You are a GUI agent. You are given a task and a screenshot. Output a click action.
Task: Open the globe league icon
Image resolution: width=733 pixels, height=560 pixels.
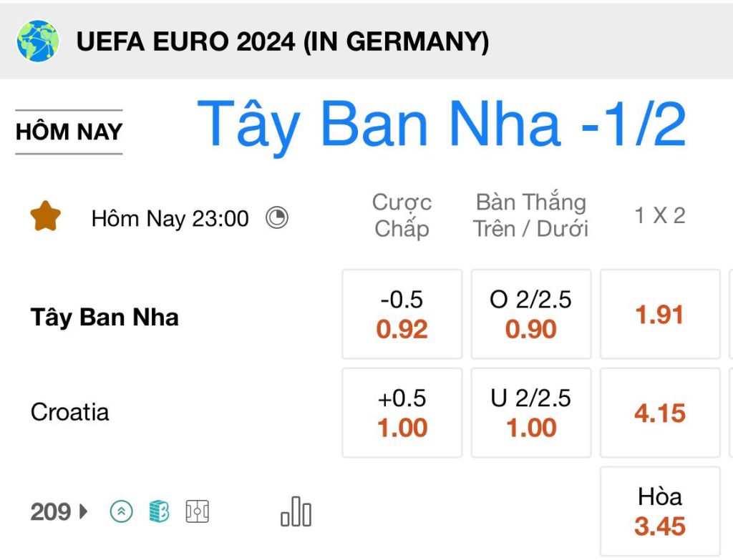[x=38, y=41]
